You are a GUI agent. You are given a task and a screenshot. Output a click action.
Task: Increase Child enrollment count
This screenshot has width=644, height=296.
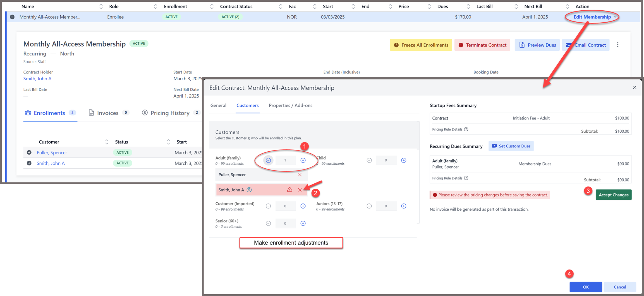point(404,160)
